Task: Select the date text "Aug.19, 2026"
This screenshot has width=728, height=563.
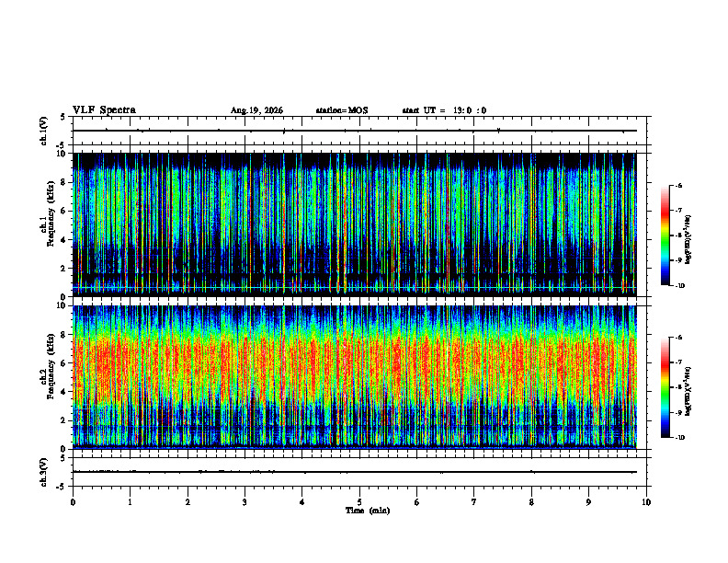Action: click(x=256, y=110)
